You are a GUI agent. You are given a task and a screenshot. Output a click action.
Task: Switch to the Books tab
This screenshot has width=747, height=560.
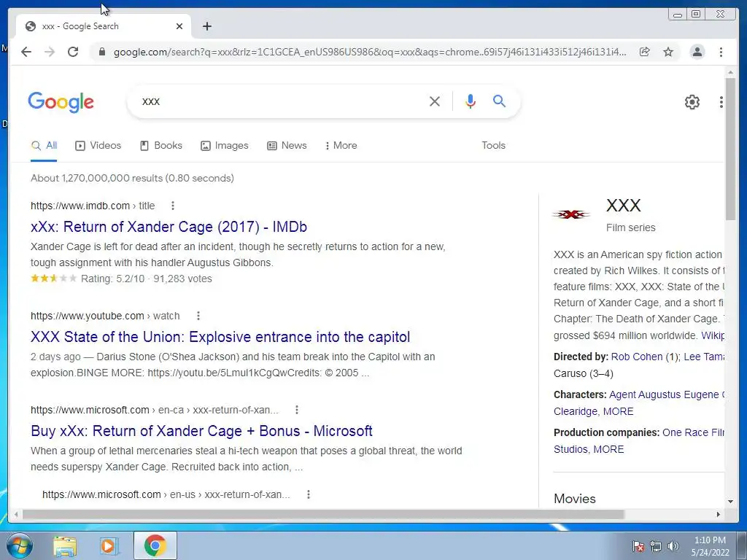[161, 146]
